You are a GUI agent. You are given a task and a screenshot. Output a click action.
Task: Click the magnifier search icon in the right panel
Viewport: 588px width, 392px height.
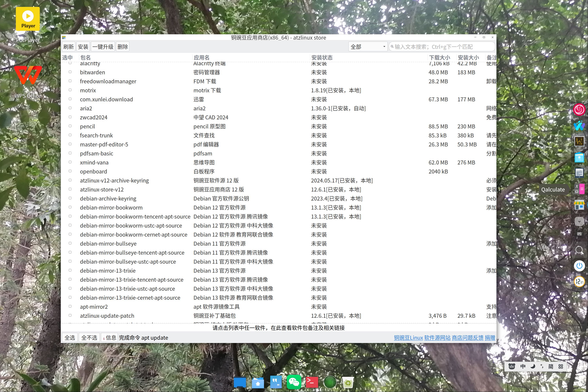pyautogui.click(x=579, y=250)
